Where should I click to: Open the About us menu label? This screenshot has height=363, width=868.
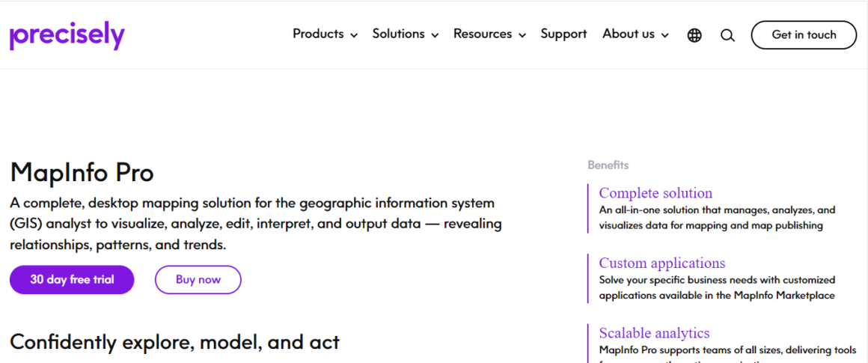tap(629, 34)
